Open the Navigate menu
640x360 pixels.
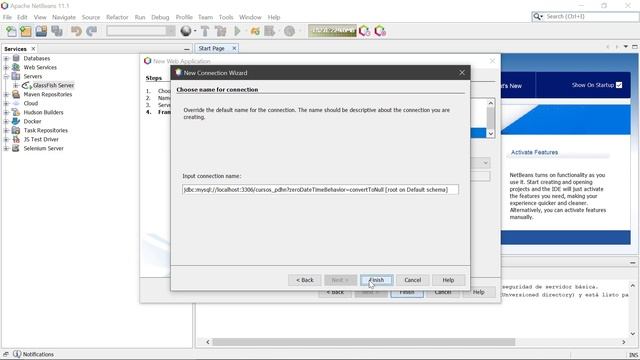click(x=64, y=17)
